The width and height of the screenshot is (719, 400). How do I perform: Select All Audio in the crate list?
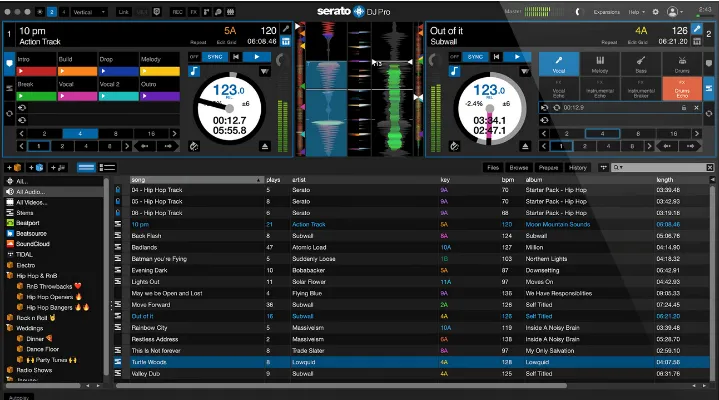click(x=54, y=192)
